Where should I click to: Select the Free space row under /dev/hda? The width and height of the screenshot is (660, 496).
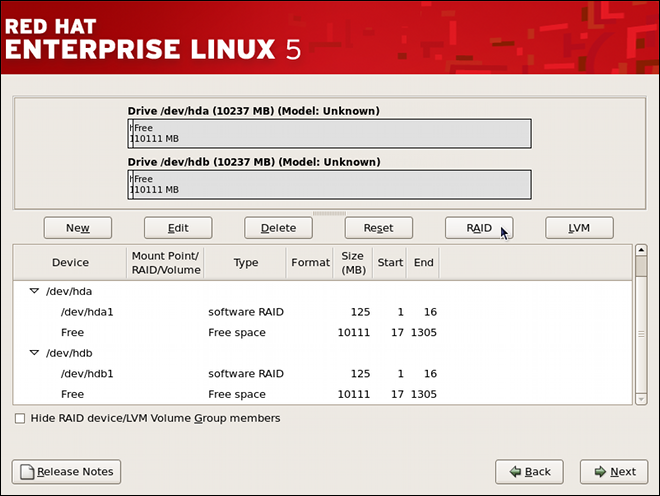[322, 333]
